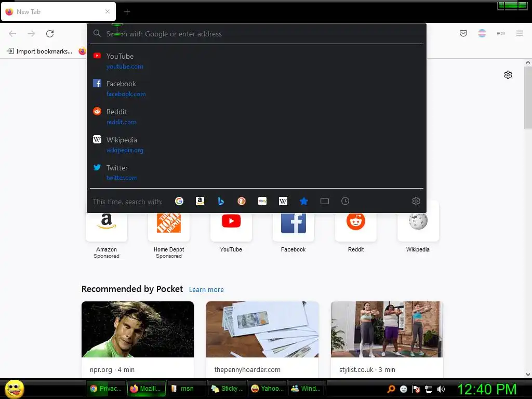Click Import bookmarks in bookmarks toolbar
This screenshot has height=399, width=532.
[39, 51]
